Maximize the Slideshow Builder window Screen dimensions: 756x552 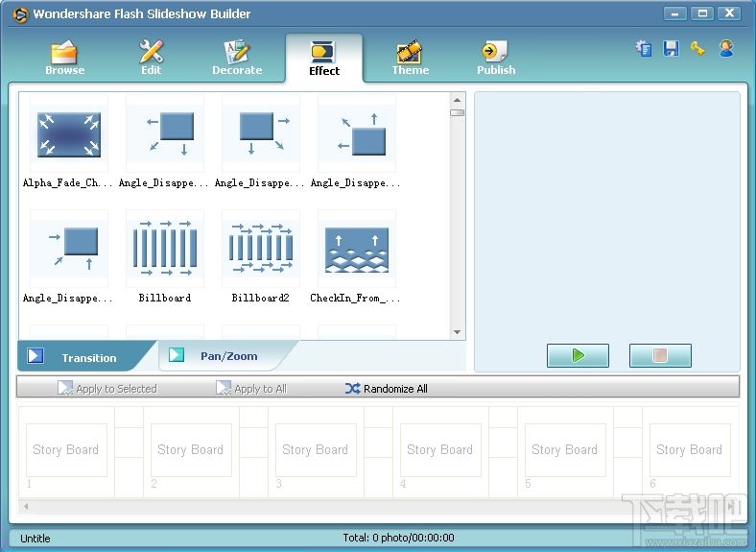click(702, 13)
